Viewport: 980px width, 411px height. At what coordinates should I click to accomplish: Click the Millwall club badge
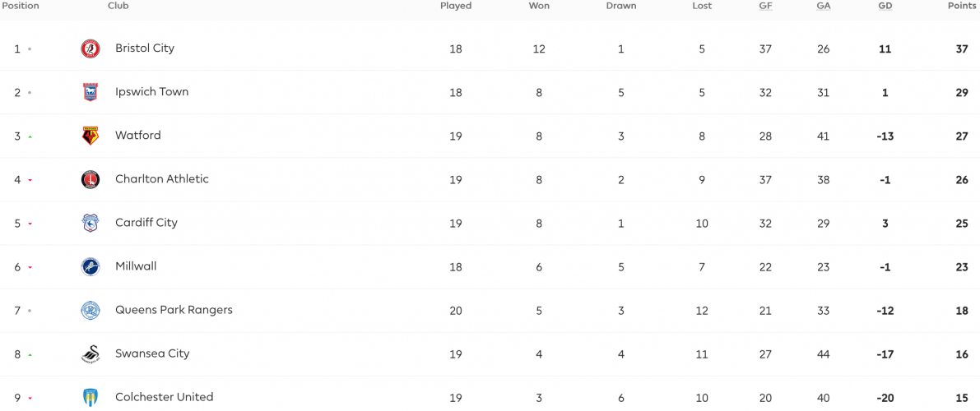[91, 266]
